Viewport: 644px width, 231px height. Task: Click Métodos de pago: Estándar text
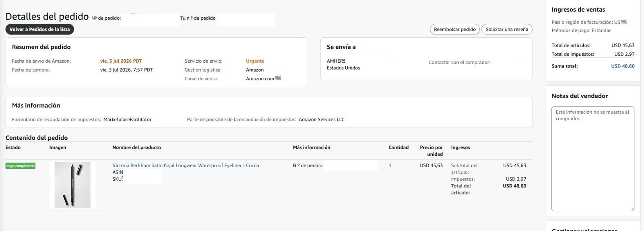(x=581, y=31)
